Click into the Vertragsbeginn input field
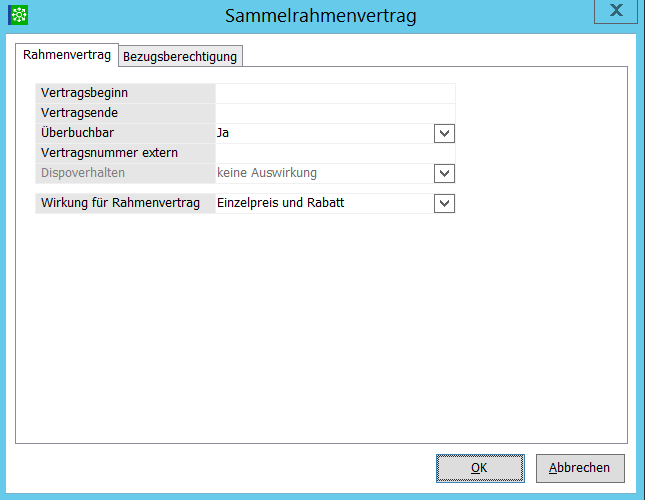The width and height of the screenshot is (645, 500). point(334,93)
